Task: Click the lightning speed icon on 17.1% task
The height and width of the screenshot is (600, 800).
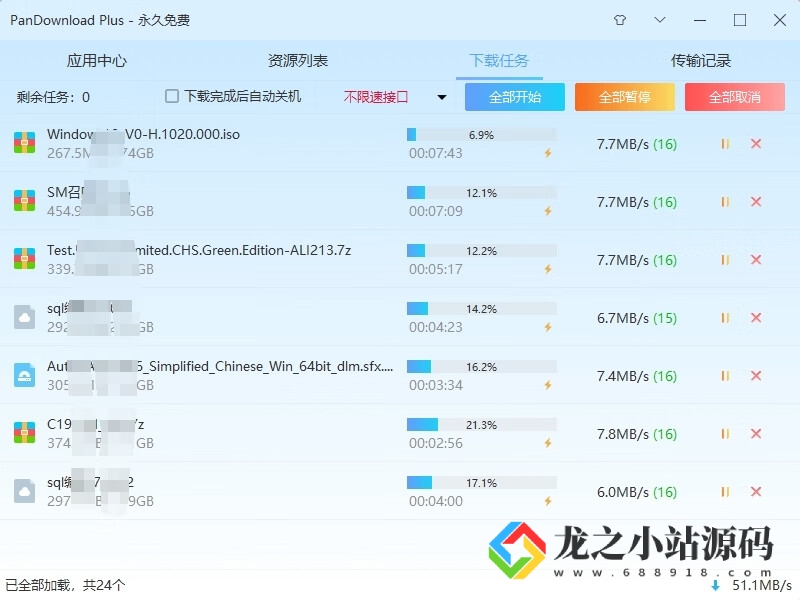Action: pos(548,501)
